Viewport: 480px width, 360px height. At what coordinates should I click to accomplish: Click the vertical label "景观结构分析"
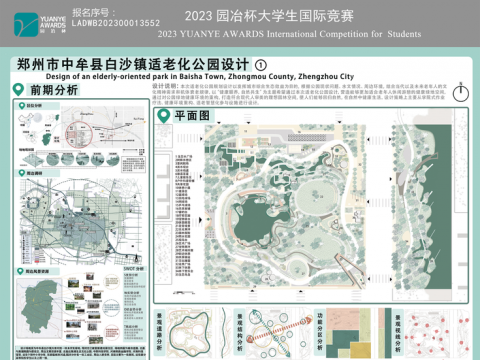240,332
